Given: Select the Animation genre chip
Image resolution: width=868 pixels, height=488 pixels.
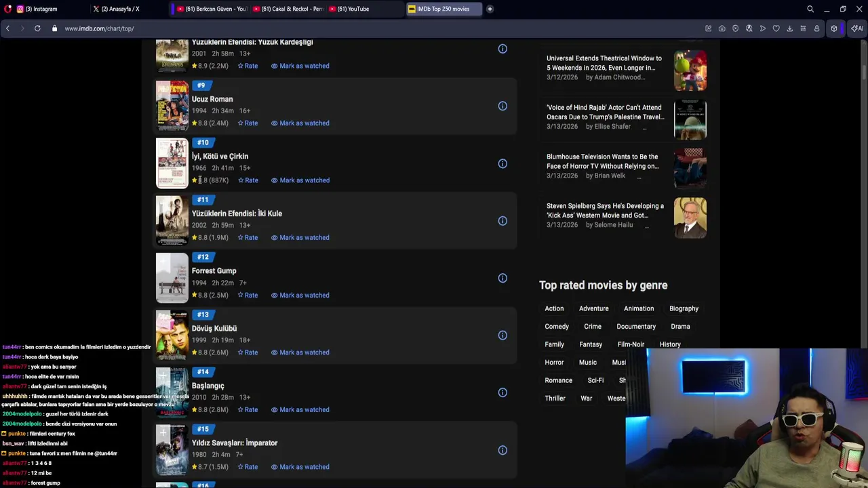Looking at the screenshot, I should point(639,308).
